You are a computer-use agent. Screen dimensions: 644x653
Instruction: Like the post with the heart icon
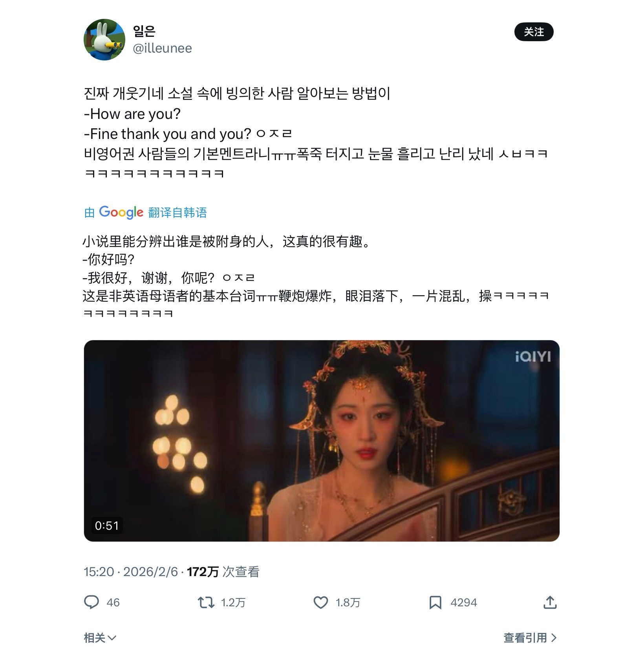pos(321,602)
